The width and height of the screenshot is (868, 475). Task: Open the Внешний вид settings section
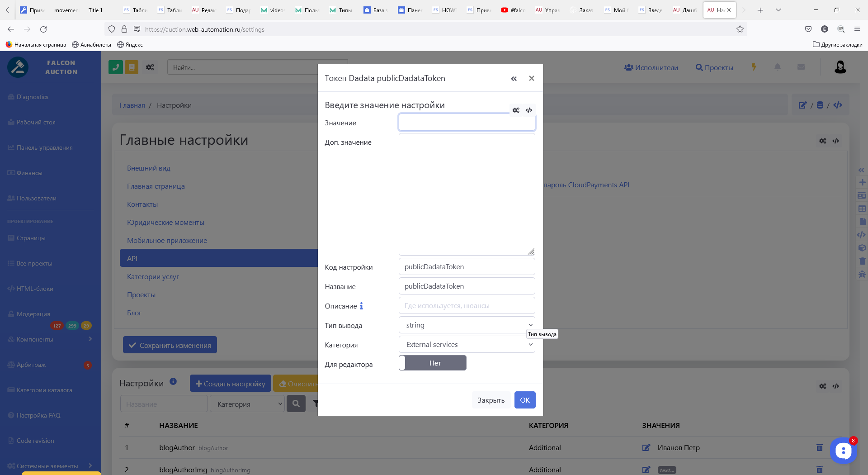pyautogui.click(x=148, y=168)
